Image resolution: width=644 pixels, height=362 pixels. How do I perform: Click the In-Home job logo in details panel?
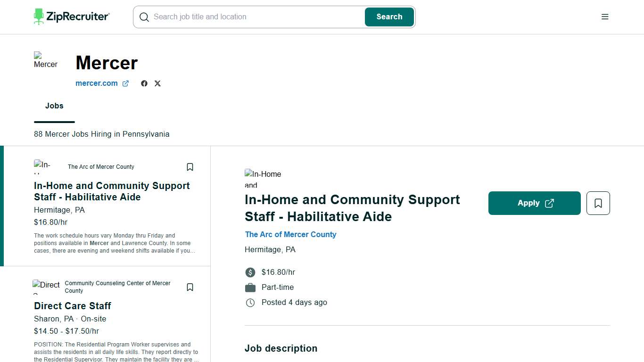(x=263, y=179)
